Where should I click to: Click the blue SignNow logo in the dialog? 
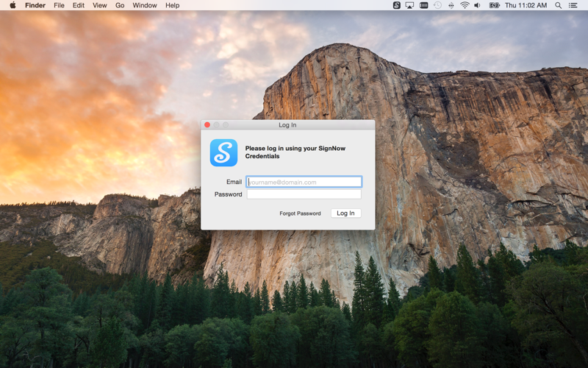[223, 153]
